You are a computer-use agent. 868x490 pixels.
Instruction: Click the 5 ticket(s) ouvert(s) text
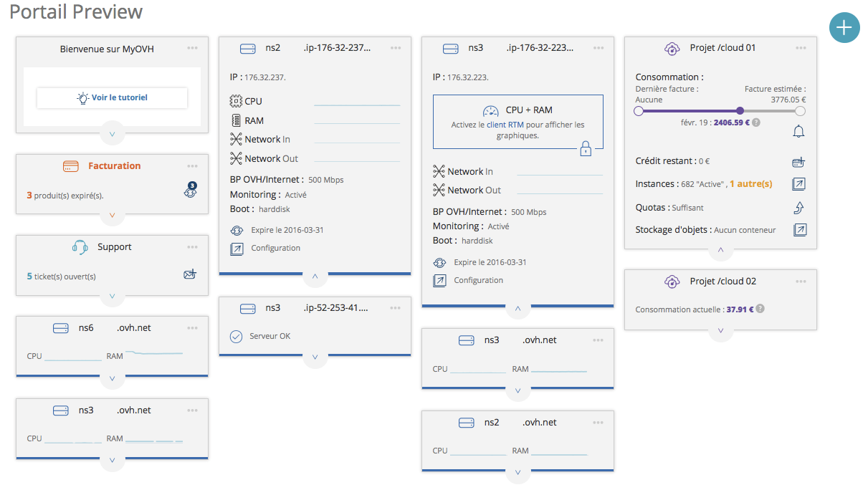click(x=61, y=277)
